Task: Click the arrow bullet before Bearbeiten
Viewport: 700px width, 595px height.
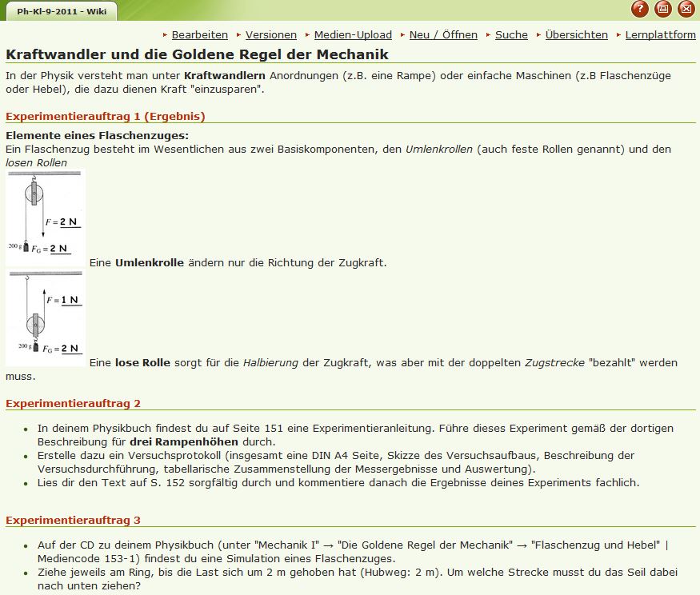Action: 165,35
